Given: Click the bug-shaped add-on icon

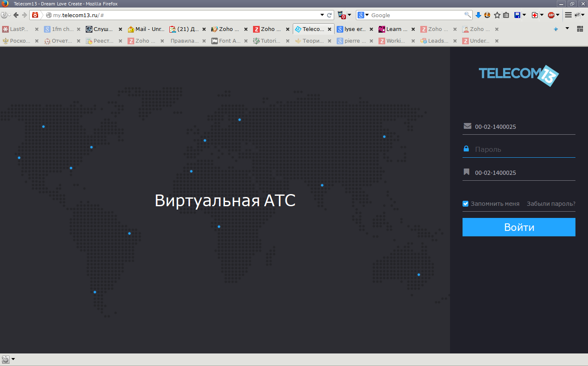Looking at the screenshot, I should coord(578,15).
